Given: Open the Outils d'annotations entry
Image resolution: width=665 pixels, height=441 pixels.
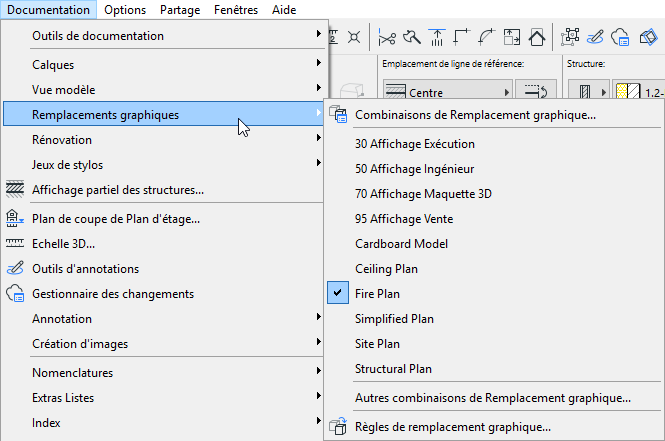Looking at the screenshot, I should pyautogui.click(x=163, y=269).
